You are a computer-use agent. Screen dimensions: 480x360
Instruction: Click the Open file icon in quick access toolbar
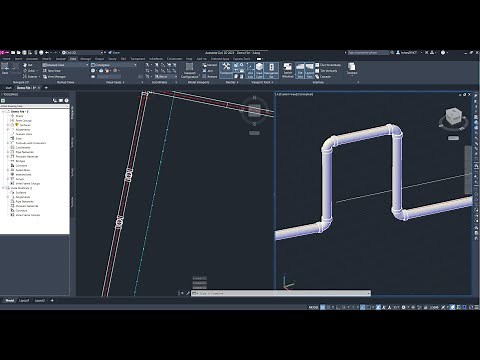tap(19, 53)
